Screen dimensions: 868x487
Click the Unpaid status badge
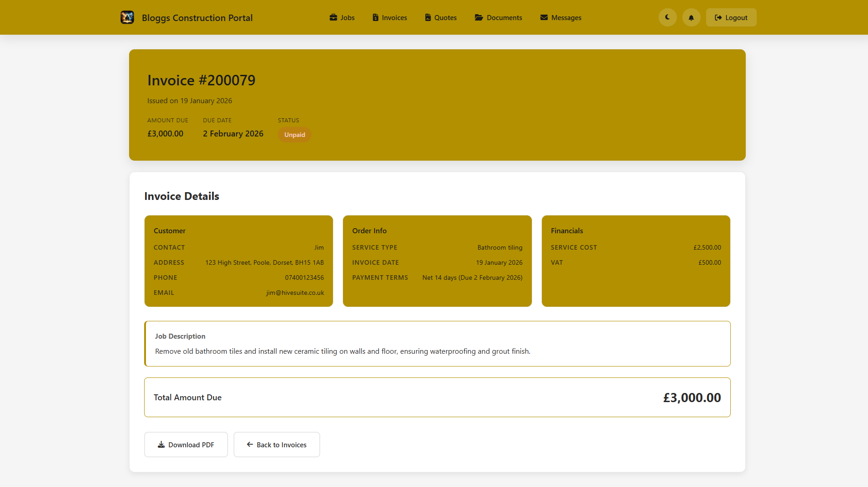[294, 135]
